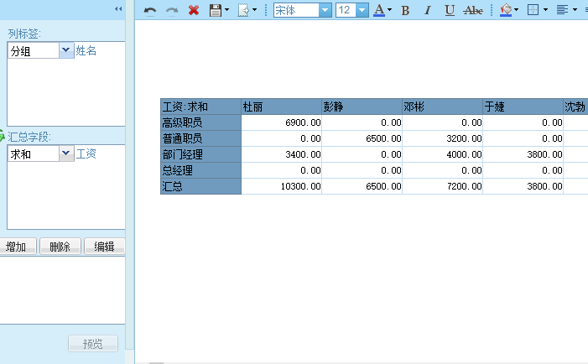Select the 部门经理 row header

click(x=200, y=154)
